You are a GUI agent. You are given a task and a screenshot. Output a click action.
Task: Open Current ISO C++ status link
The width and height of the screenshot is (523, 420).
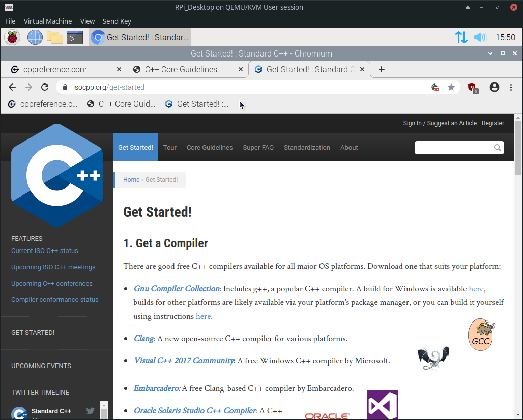[x=45, y=251]
